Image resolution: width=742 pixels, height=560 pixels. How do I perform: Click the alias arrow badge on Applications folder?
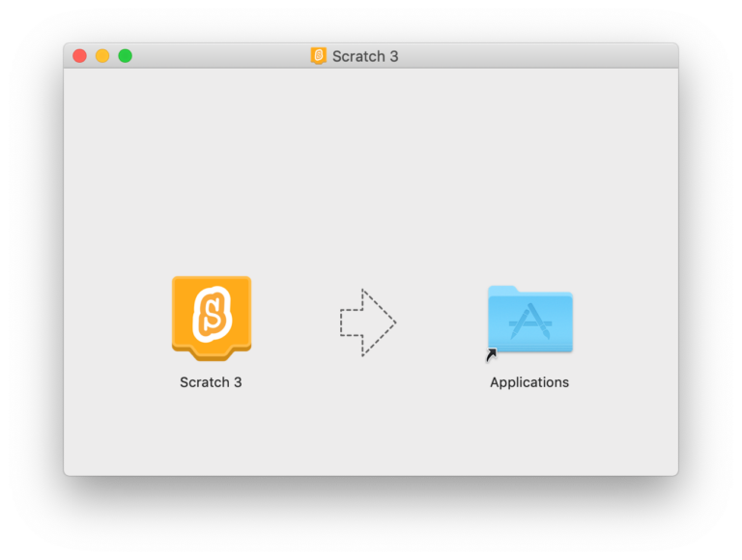coord(491,355)
